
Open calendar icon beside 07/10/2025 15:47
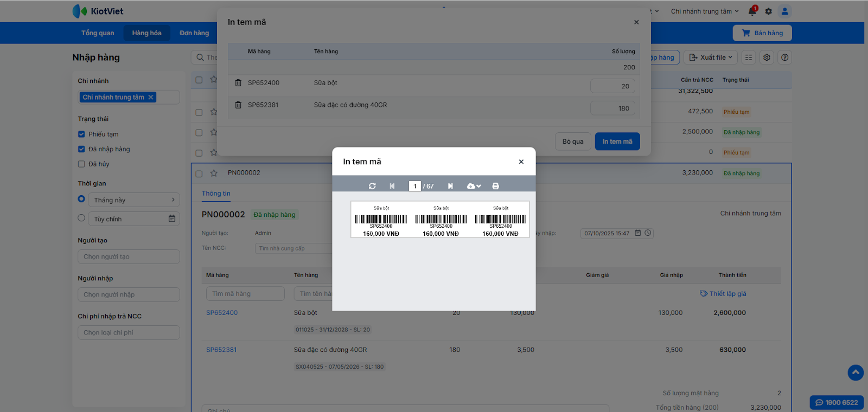(x=638, y=233)
